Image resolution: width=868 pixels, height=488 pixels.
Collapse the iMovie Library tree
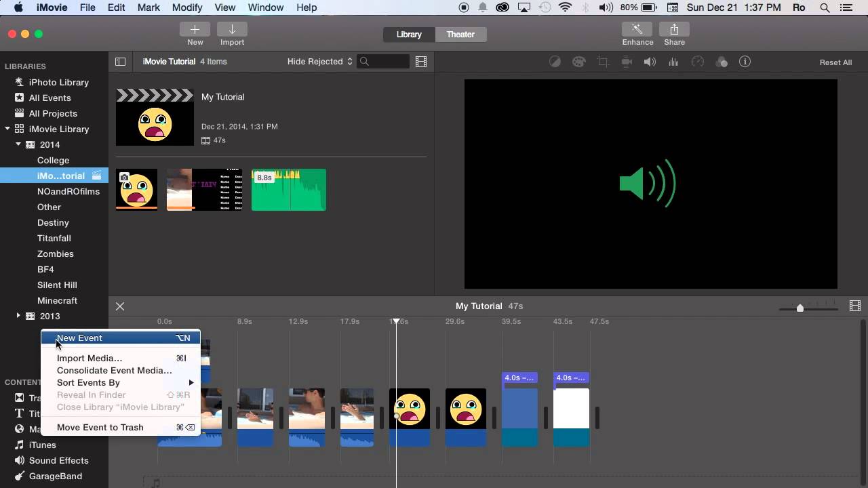pyautogui.click(x=7, y=129)
